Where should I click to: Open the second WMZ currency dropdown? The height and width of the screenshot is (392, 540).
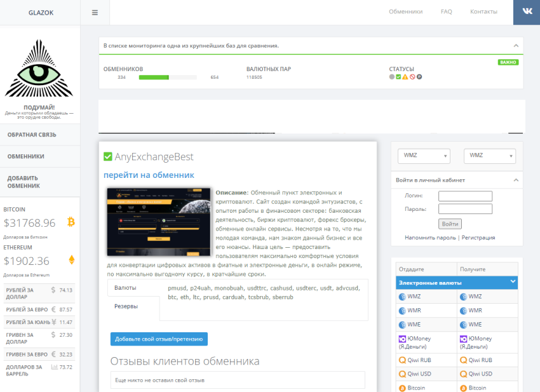pyautogui.click(x=490, y=156)
